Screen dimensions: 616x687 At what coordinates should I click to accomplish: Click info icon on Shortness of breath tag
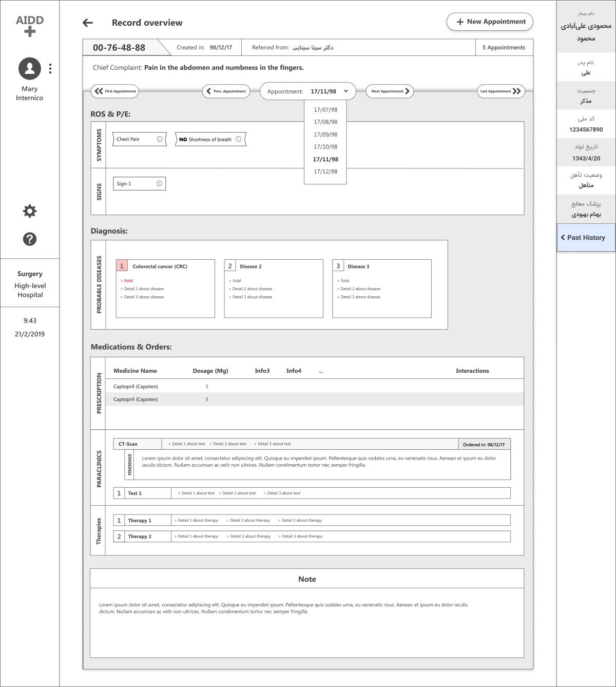(x=239, y=139)
